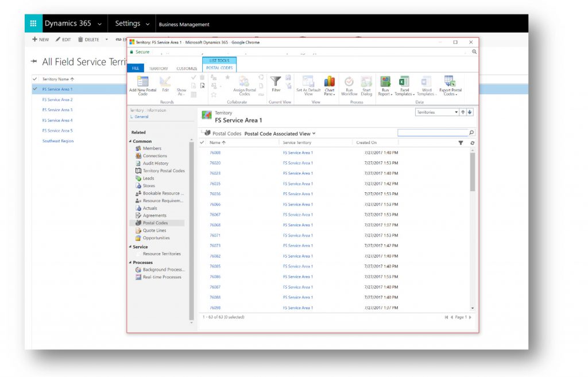Screen dimensions: 588x377
Task: Open Audit History in the Related list
Action: click(155, 164)
